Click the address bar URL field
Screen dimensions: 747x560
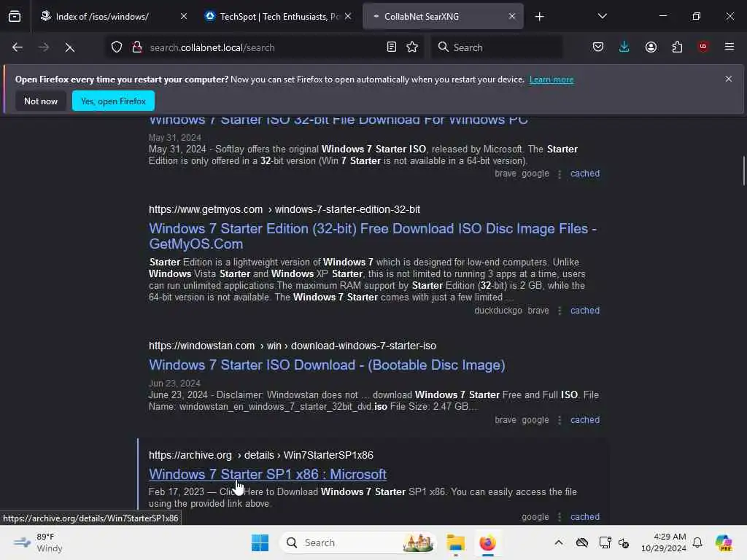(263, 47)
